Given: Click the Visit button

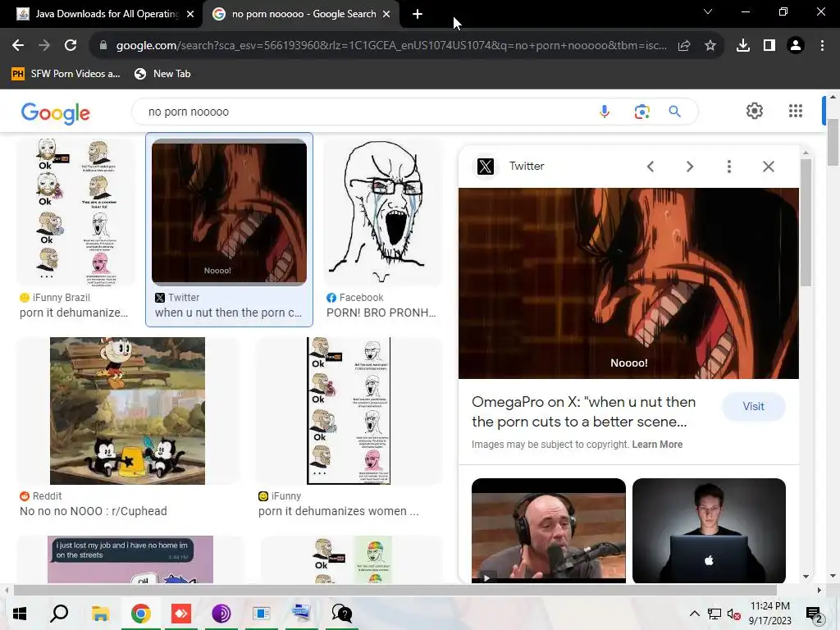Looking at the screenshot, I should click(753, 406).
